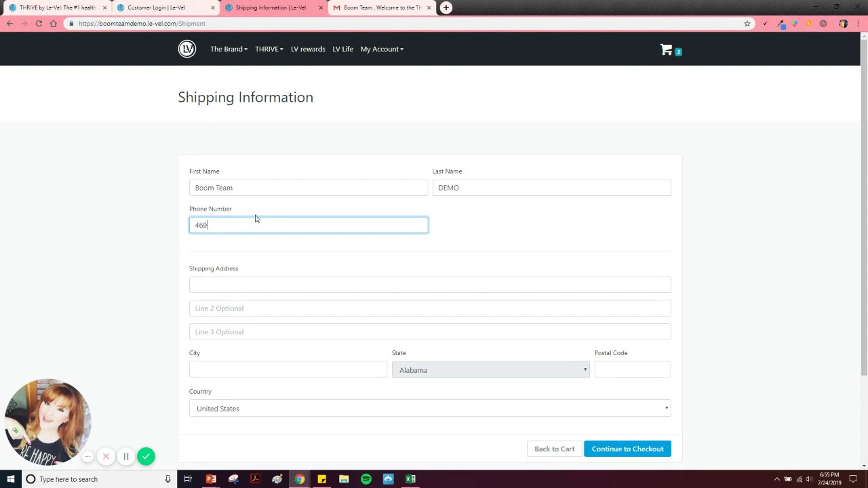The height and width of the screenshot is (488, 868).
Task: Click the green checkmark finish recording button
Action: click(146, 456)
